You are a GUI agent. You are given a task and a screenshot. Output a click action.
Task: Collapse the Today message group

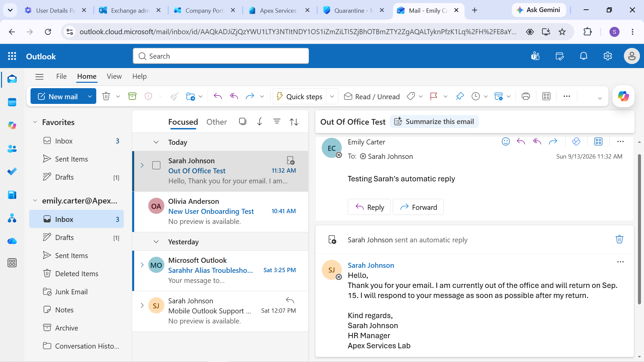[x=156, y=142]
